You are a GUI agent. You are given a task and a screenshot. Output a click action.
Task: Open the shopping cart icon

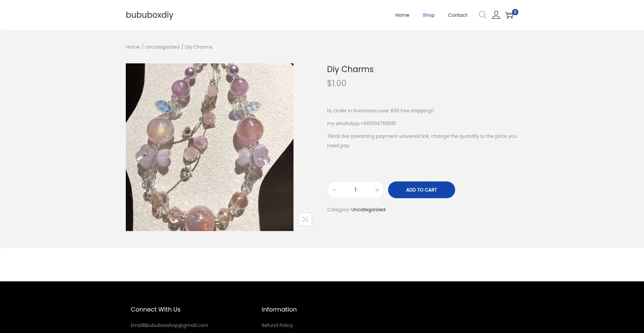pos(509,15)
